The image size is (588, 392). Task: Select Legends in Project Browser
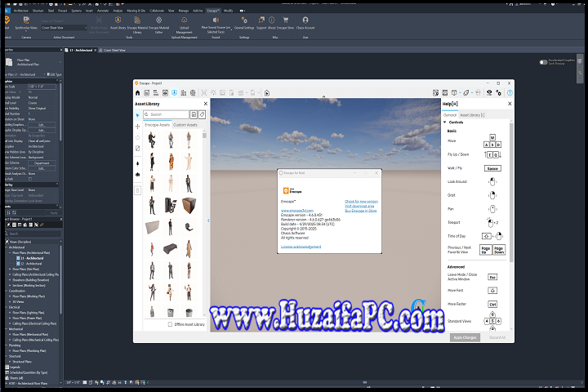[x=12, y=367]
